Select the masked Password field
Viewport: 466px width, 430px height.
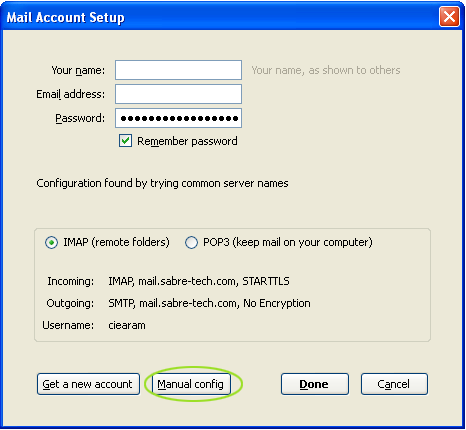[x=178, y=118]
